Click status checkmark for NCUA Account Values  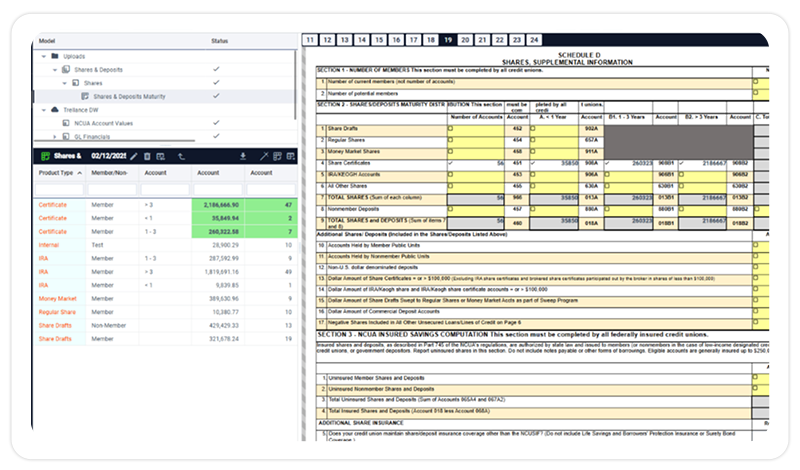[216, 122]
